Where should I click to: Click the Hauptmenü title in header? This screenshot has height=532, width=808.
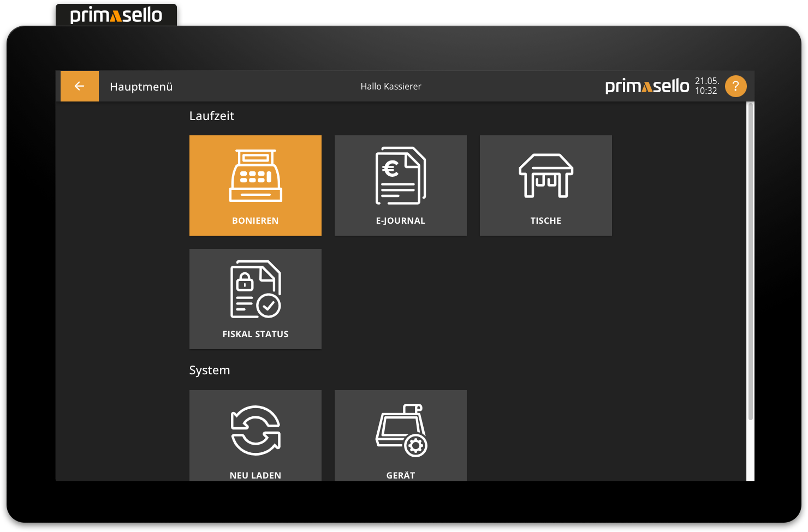coord(141,87)
